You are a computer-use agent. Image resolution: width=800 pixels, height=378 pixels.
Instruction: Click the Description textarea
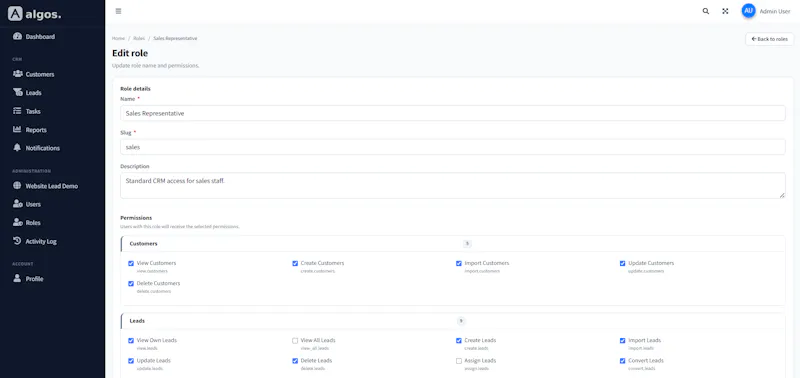(453, 186)
